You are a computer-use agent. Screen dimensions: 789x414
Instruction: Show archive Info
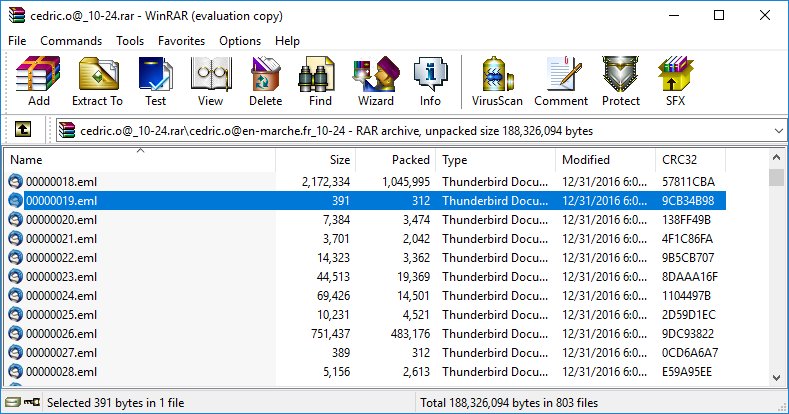coord(430,81)
